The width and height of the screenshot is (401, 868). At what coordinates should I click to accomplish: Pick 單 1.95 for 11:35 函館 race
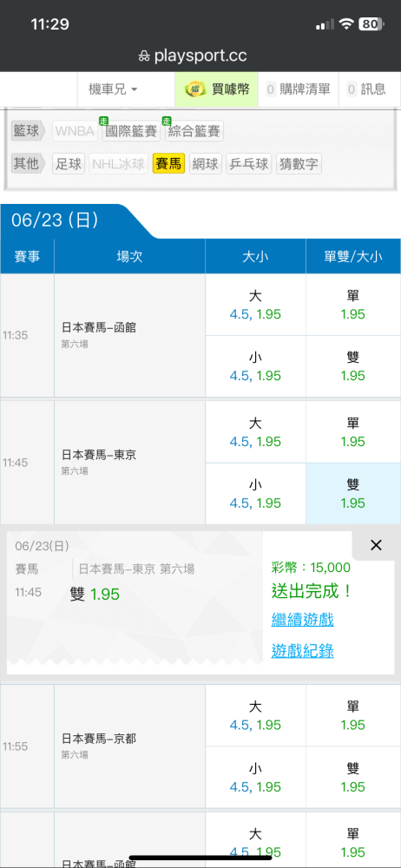pos(352,305)
